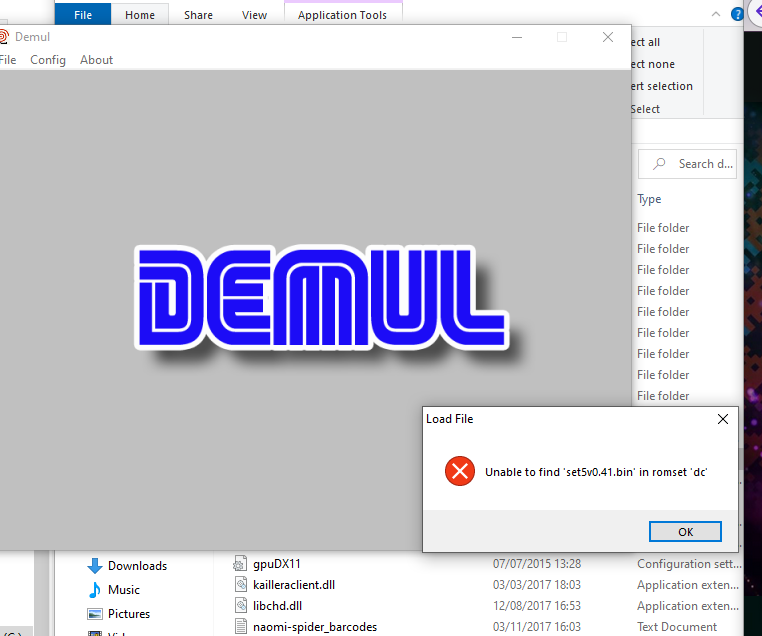Close the Demul window
762x636 pixels.
tap(607, 37)
